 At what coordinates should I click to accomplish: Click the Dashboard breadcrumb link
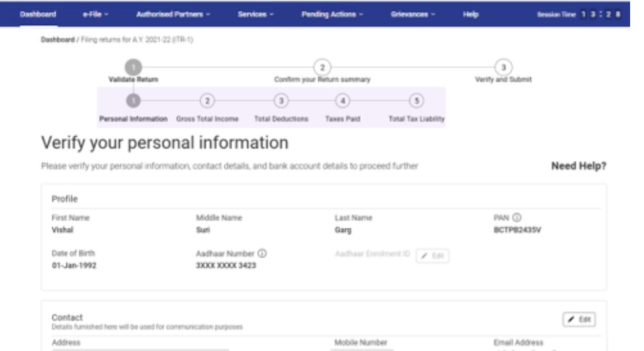(58, 40)
